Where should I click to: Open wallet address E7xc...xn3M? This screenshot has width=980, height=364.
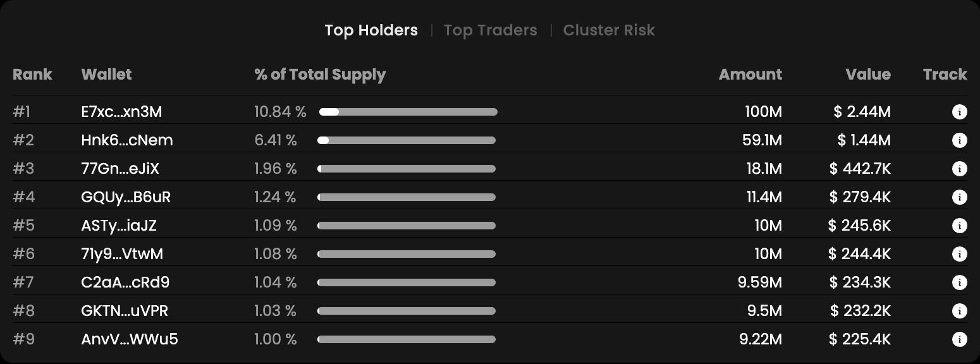(x=121, y=112)
